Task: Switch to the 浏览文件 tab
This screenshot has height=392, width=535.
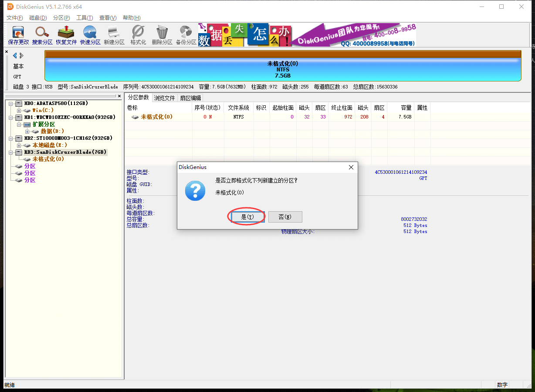Action: 164,98
